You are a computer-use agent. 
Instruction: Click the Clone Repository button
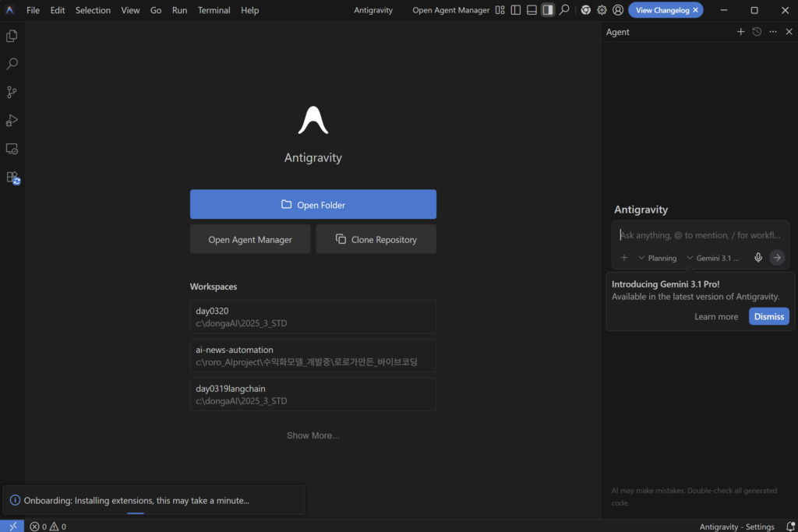376,240
